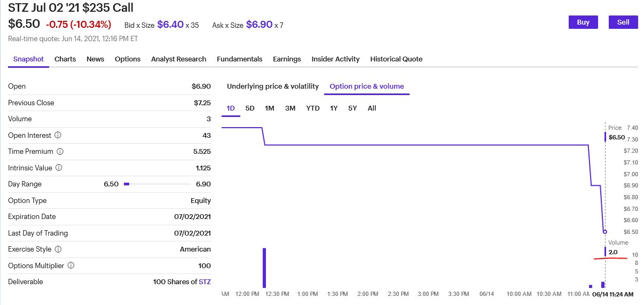The height and width of the screenshot is (305, 644).
Task: Set chart range to 1M
Action: point(270,108)
